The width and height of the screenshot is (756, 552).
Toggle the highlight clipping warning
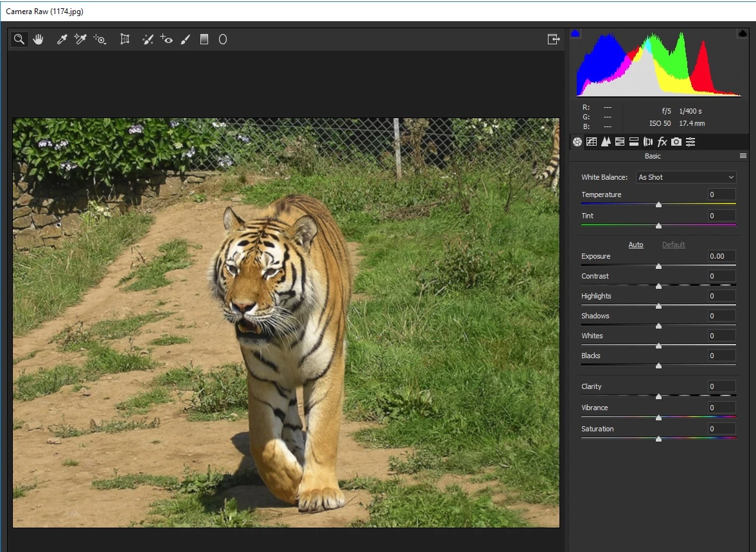coord(743,33)
